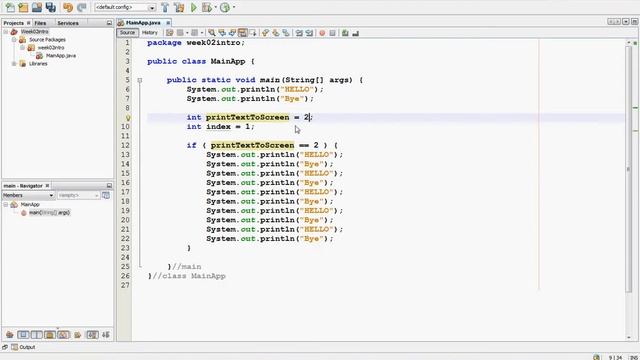
Task: Switch to the Projects tab
Action: pos(13,23)
